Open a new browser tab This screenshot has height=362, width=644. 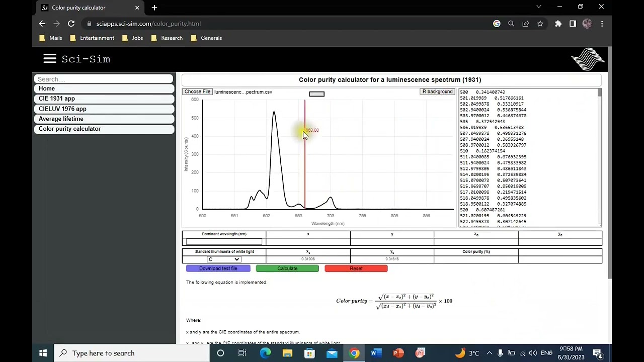[x=154, y=8]
